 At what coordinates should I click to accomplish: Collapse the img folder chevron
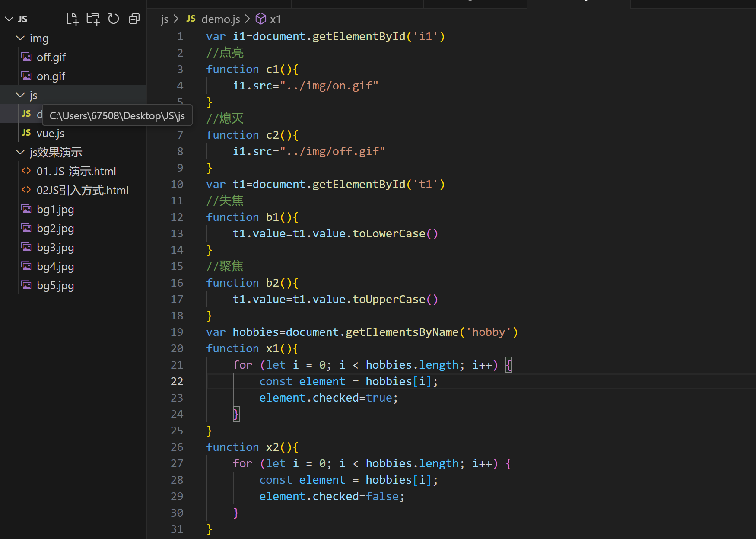[20, 38]
